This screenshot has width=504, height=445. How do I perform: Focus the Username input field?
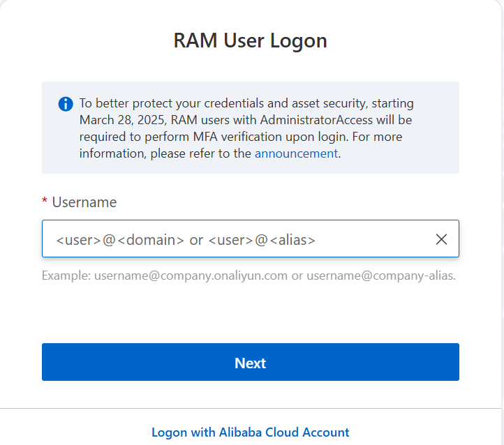[x=237, y=239]
